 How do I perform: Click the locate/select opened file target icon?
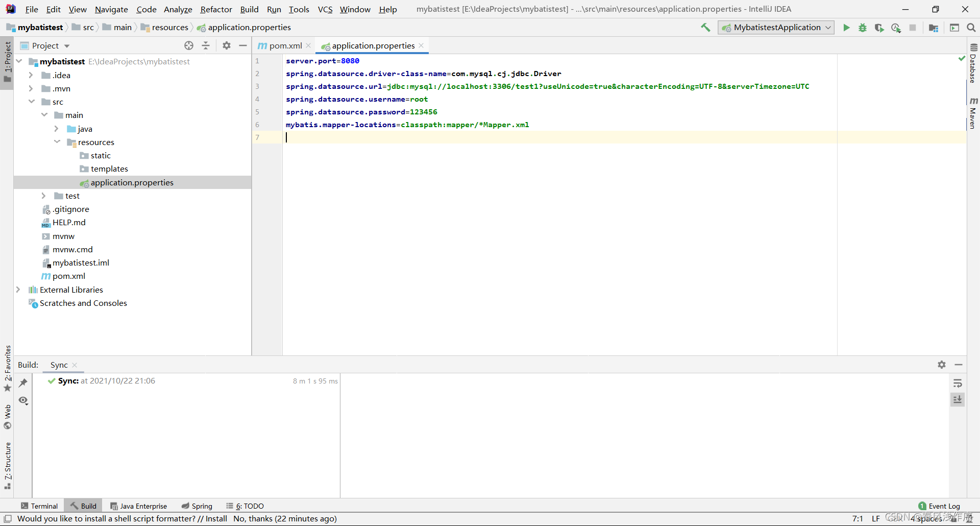point(189,45)
